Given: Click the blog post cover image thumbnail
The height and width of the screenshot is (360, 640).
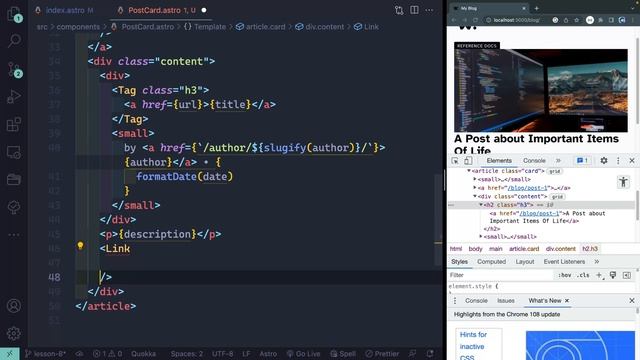Looking at the screenshot, I should (541, 90).
